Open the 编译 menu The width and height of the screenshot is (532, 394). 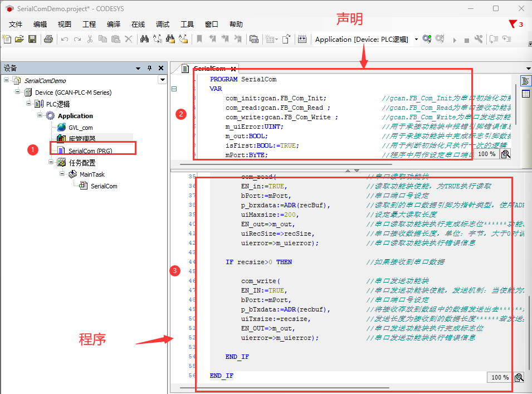click(114, 25)
